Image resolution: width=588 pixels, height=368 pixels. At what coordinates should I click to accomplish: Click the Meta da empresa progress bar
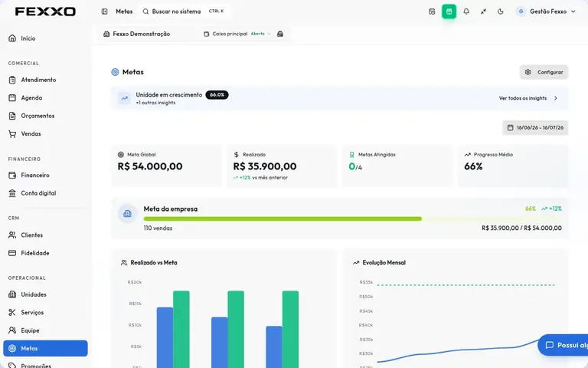[352, 219]
